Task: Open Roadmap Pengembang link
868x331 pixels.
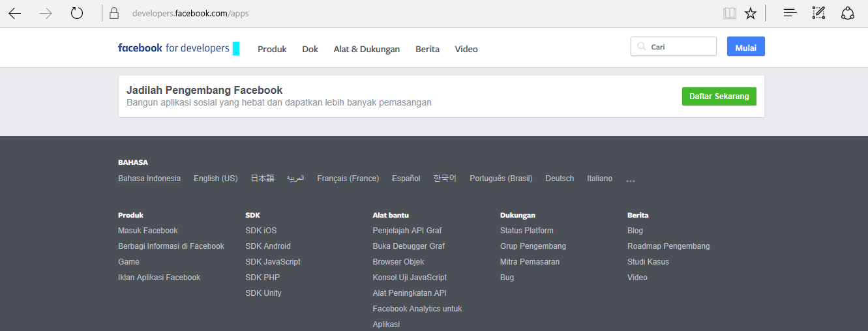Action: point(668,246)
